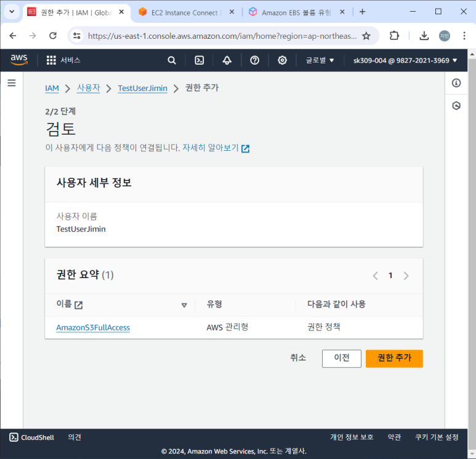Click the 이전 previous button

(342, 358)
